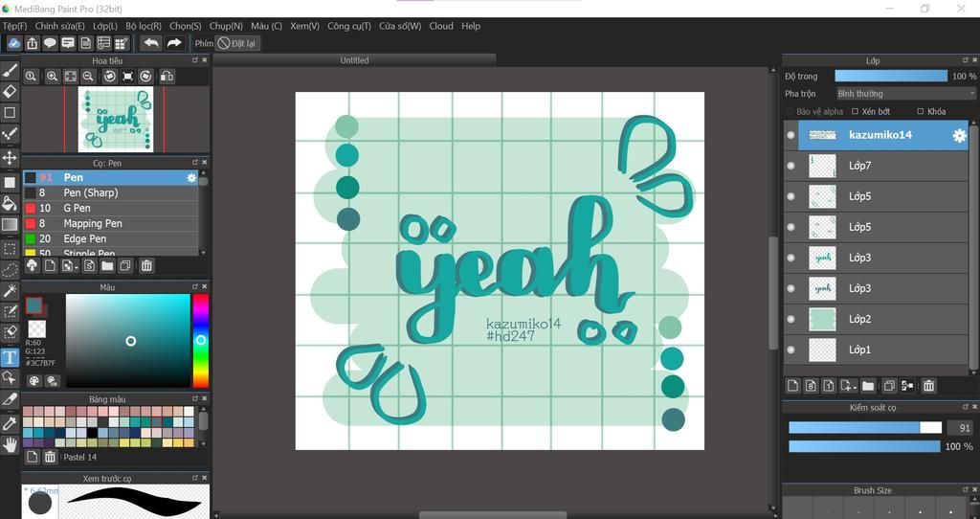Open the kazumiko14 layer settings gear
This screenshot has width=980, height=519.
pos(959,136)
